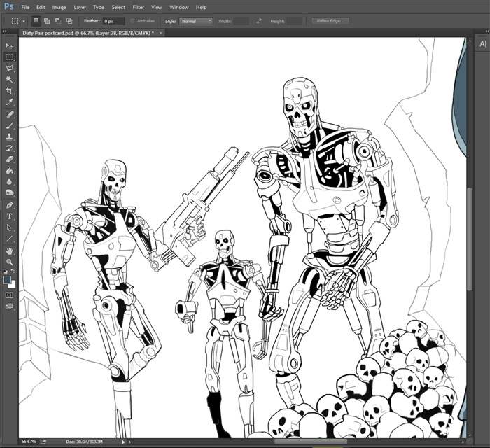Click the Refine Edge button

(x=330, y=21)
